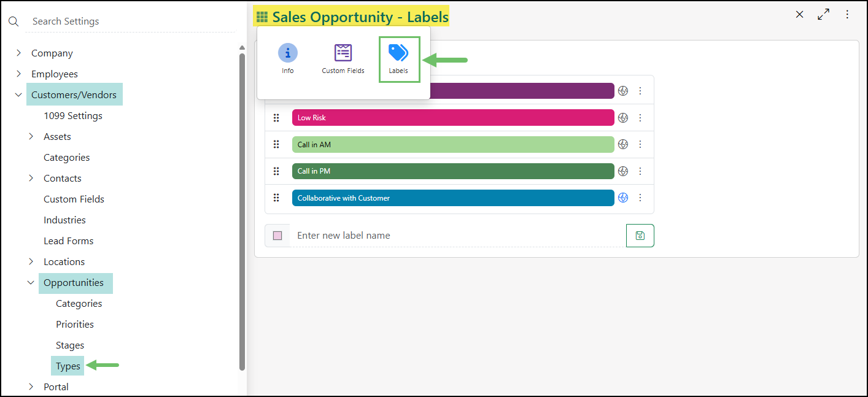Collapse the Customers/Vendors node
This screenshot has height=397, width=868.
(18, 95)
